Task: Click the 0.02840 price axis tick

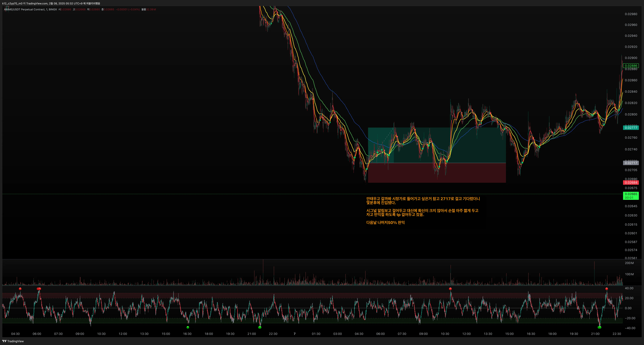Action: (x=631, y=92)
